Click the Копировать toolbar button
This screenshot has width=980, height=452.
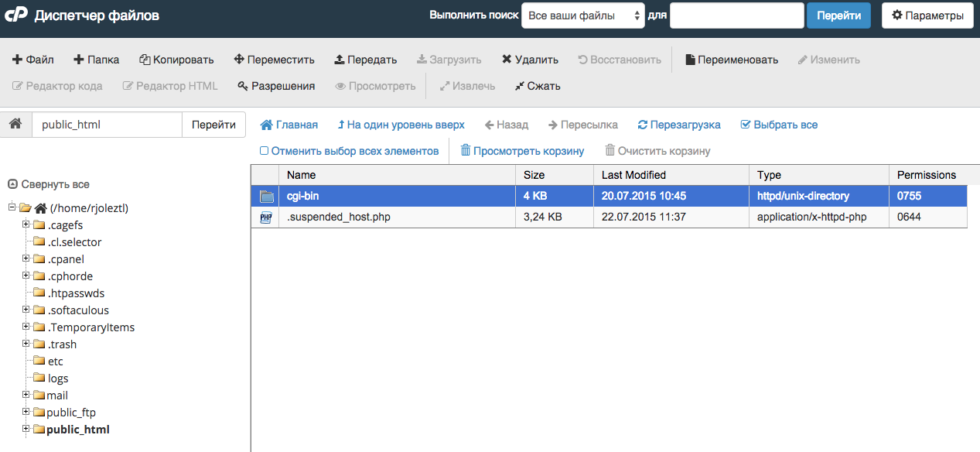pyautogui.click(x=176, y=60)
